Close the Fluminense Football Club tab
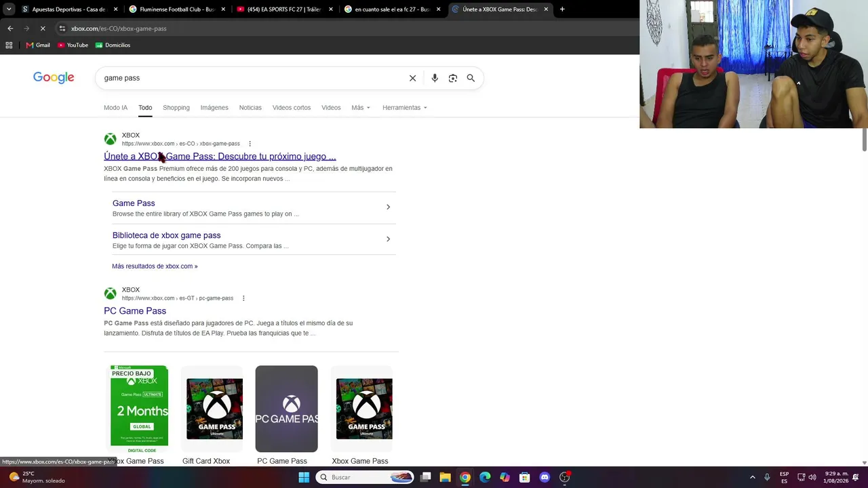Image resolution: width=868 pixels, height=488 pixels. (223, 9)
